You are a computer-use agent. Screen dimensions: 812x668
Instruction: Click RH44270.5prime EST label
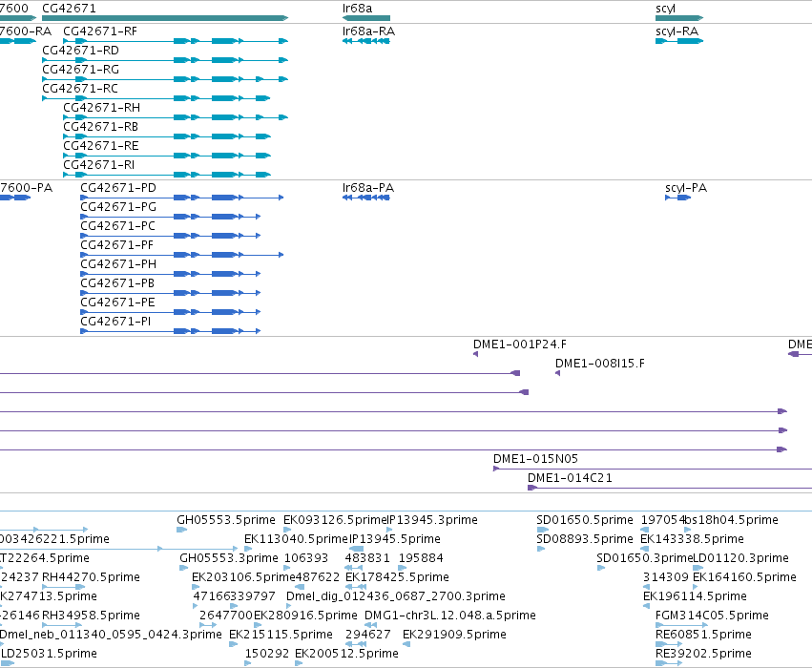[x=92, y=577]
